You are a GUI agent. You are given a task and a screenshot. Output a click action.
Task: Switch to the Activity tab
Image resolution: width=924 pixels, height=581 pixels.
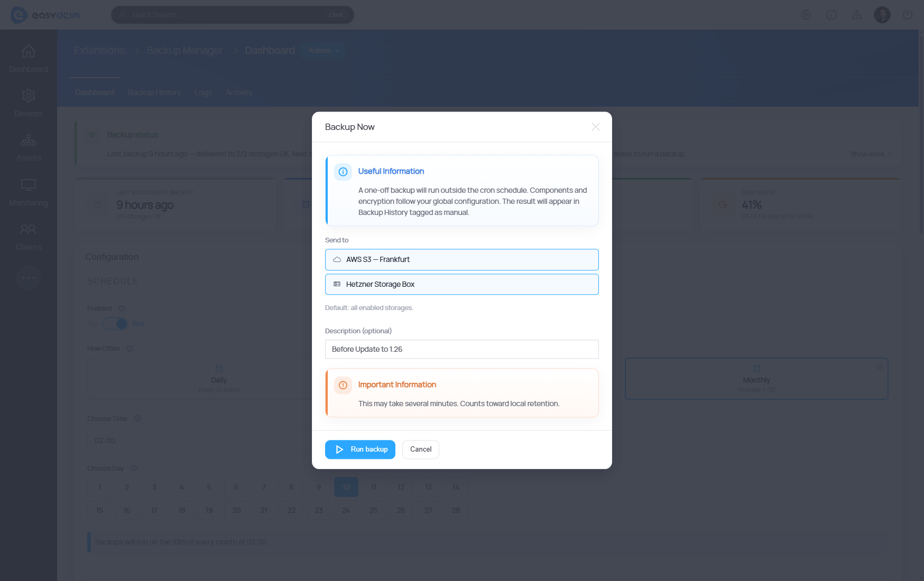pos(239,92)
